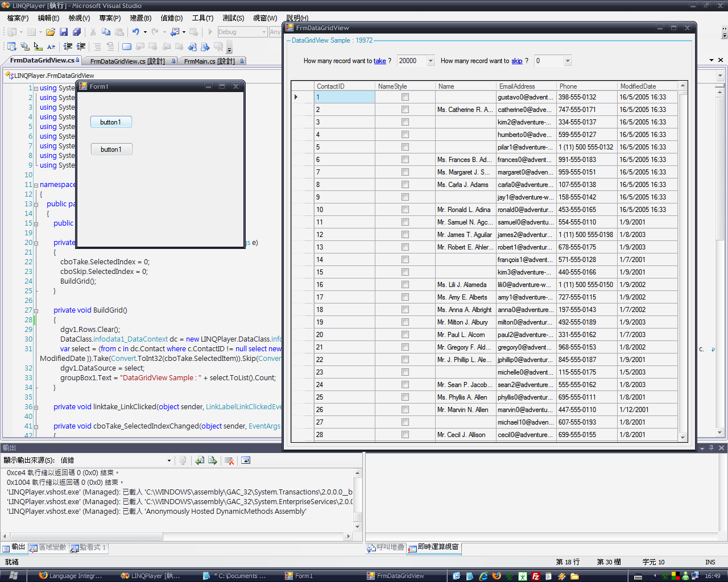The width and height of the screenshot is (728, 582).
Task: Switch to FrmMain.cs [設計] tab
Action: [x=214, y=61]
